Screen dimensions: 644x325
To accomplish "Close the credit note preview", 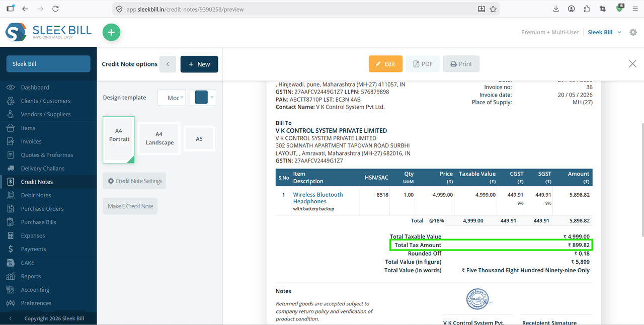I will point(632,64).
